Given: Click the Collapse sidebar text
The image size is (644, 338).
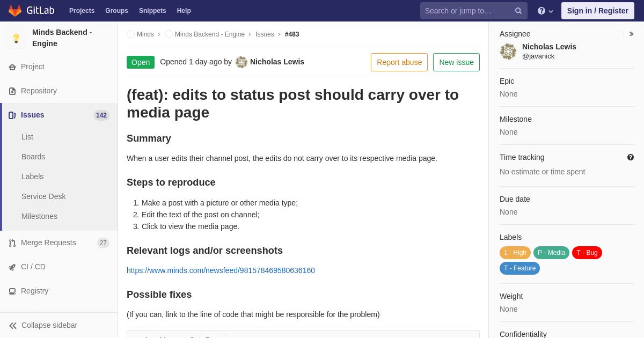Looking at the screenshot, I should coord(49,325).
